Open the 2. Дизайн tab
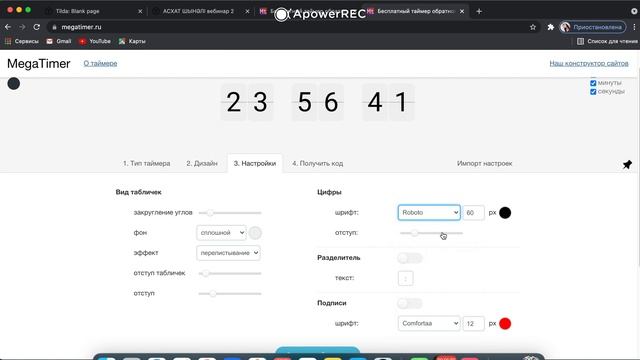Screen dimensions: 640x360 tap(202, 163)
